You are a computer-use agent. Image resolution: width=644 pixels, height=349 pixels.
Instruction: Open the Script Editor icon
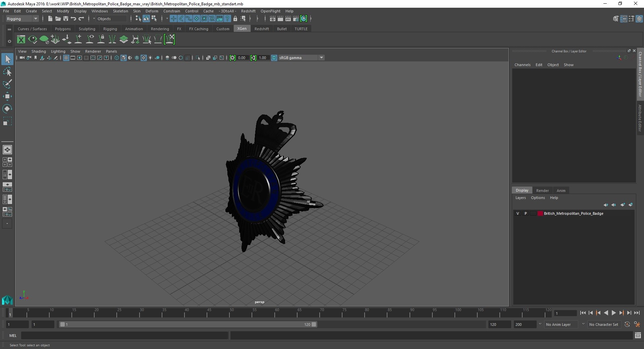(638, 335)
